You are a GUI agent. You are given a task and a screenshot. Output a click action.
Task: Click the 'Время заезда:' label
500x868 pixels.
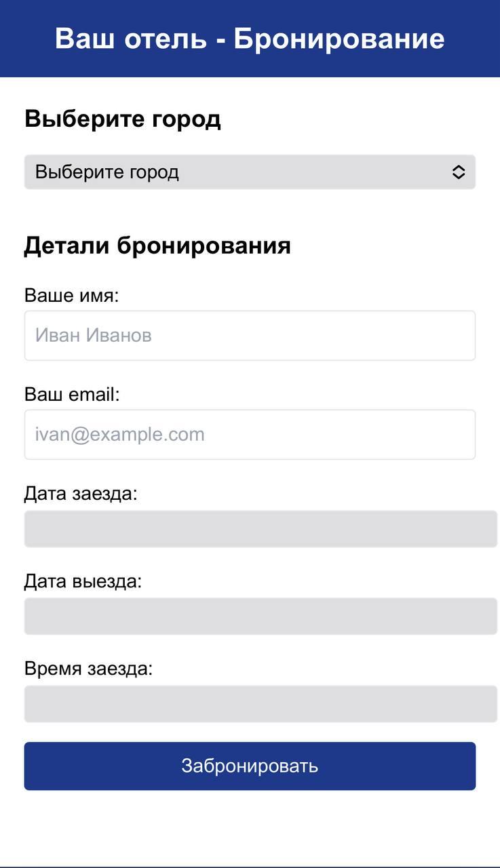click(x=88, y=669)
